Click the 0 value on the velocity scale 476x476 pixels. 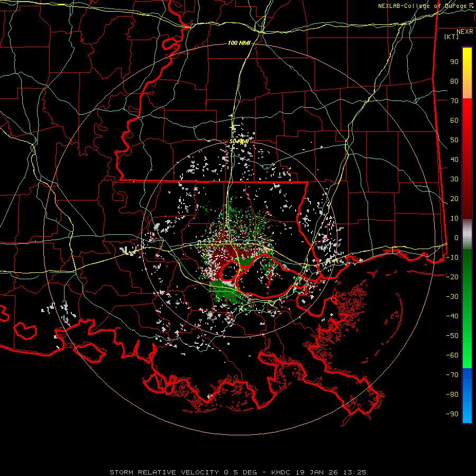456,237
